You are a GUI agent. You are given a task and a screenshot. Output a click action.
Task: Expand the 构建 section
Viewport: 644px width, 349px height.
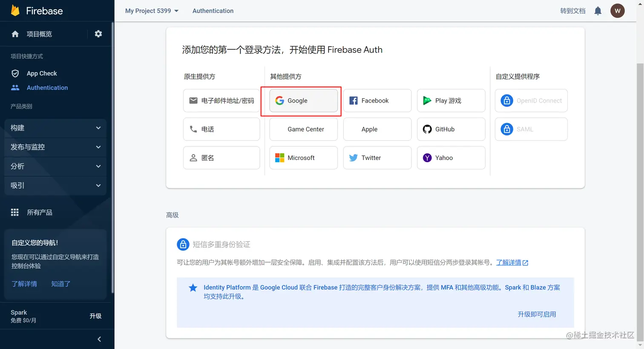click(55, 128)
